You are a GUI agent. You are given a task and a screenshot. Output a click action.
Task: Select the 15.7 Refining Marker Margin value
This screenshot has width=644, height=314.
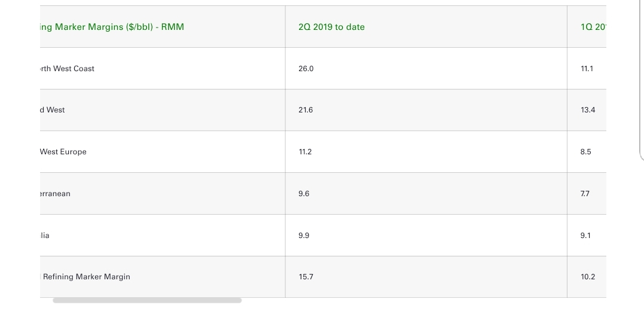click(x=306, y=277)
